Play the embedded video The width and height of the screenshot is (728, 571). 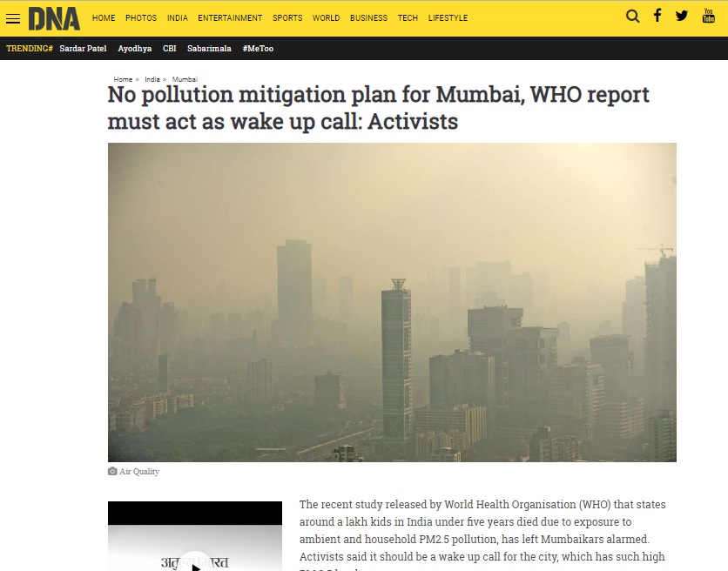195,565
